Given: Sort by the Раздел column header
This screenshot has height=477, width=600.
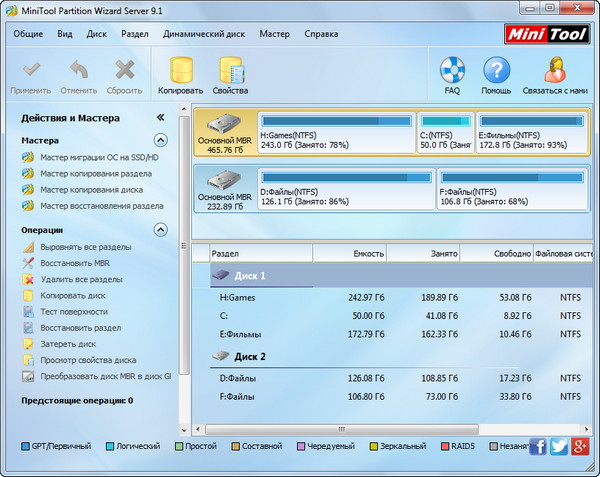Looking at the screenshot, I should click(x=261, y=253).
